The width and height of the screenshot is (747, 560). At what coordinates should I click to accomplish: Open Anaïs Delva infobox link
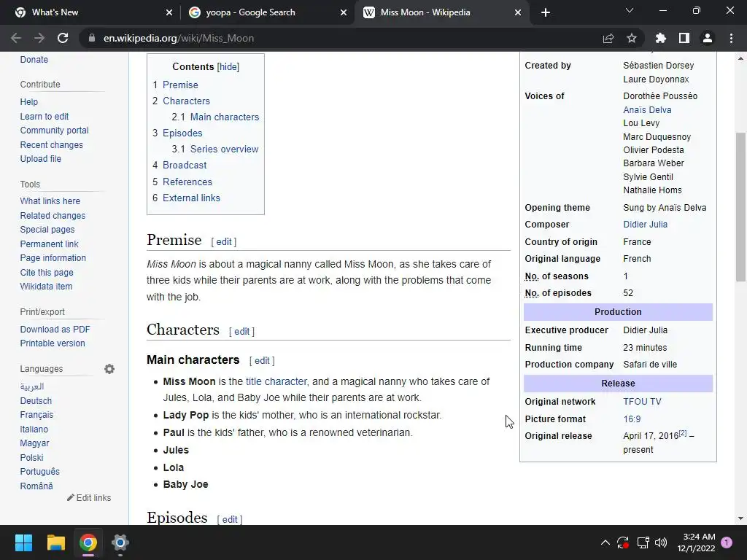[x=648, y=110]
